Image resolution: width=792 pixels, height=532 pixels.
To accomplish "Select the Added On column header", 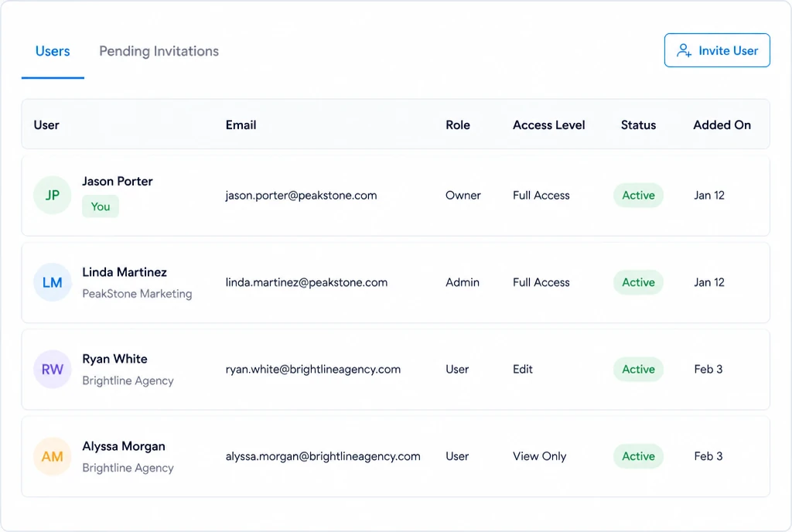I will click(x=722, y=124).
